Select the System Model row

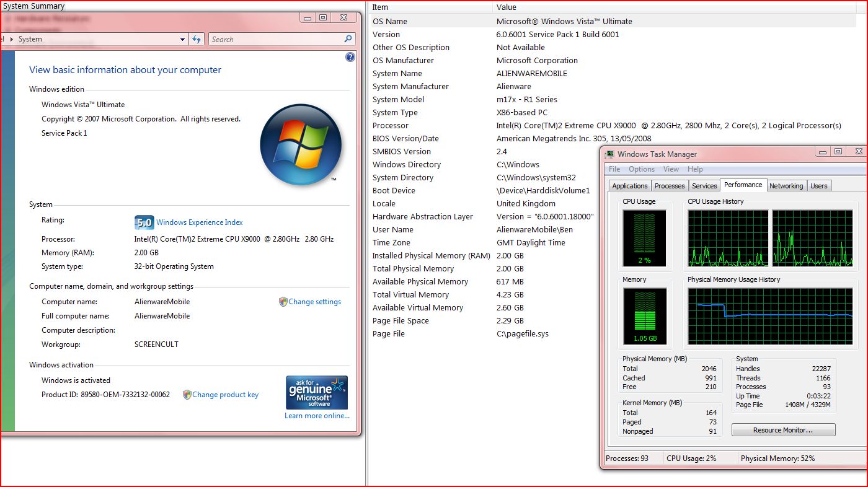click(613, 99)
